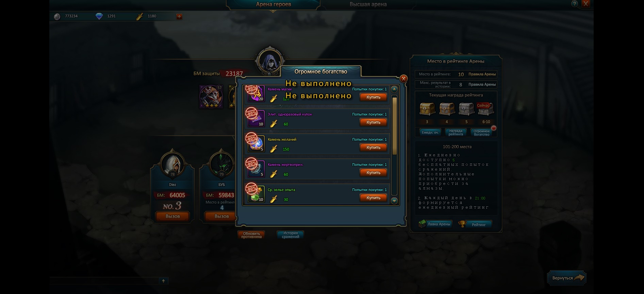The height and width of the screenshot is (294, 644).
Task: Open the Арена героев tab
Action: [274, 4]
